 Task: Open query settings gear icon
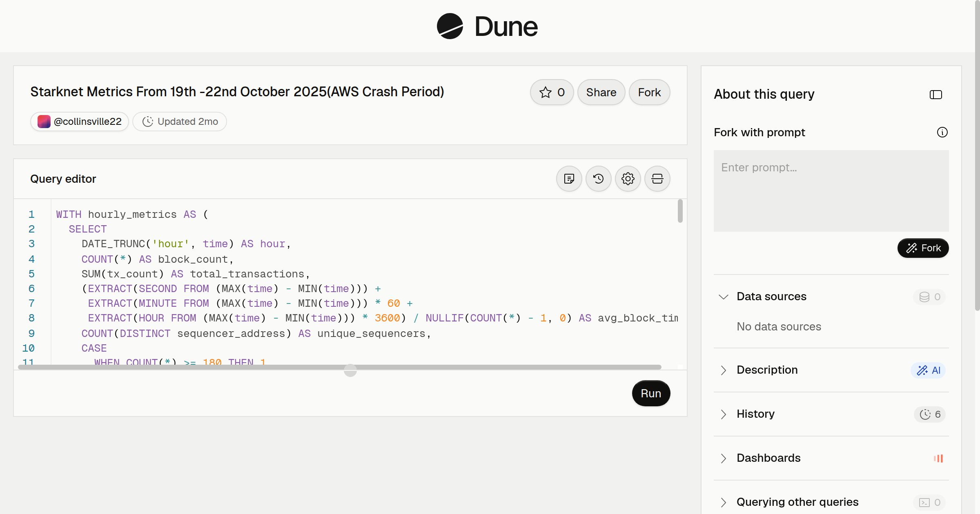pyautogui.click(x=628, y=179)
